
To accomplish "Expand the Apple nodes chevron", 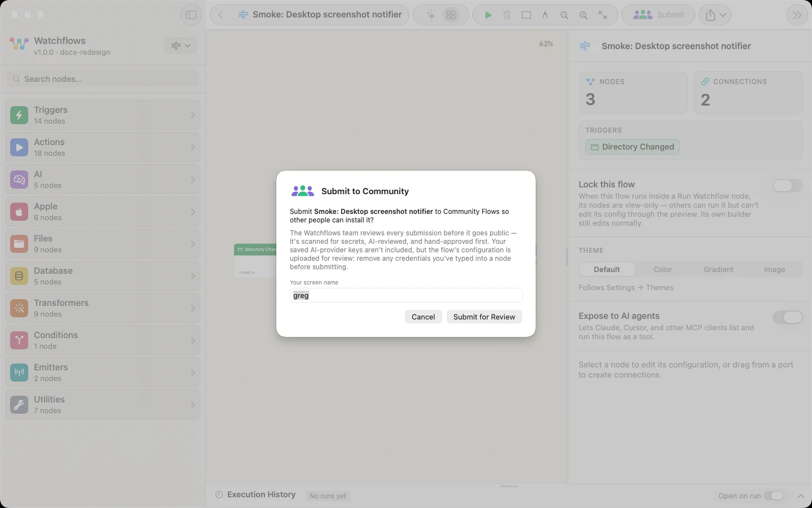I will point(193,212).
